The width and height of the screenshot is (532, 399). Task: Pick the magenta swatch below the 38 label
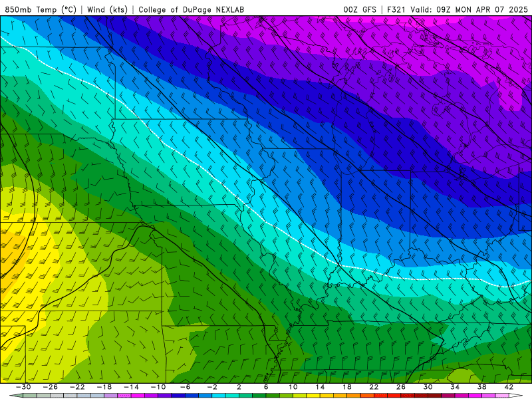click(475, 396)
